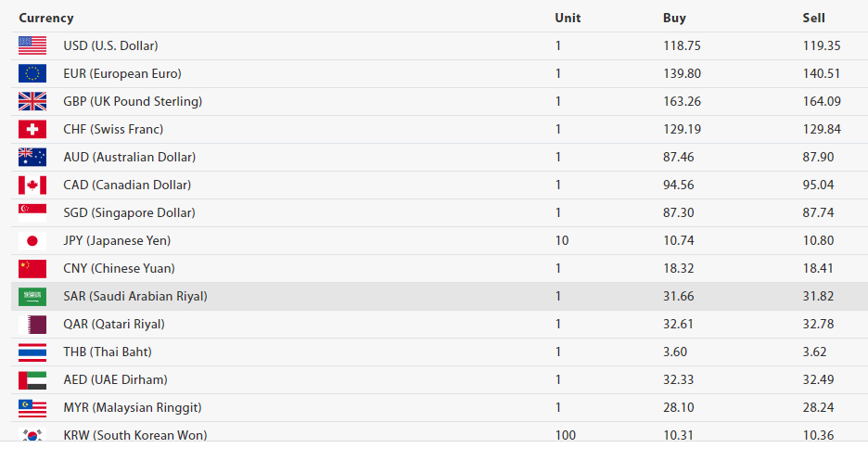Viewport: 868px width, 461px height.
Task: Click the United States flag icon
Action: pyautogui.click(x=32, y=45)
